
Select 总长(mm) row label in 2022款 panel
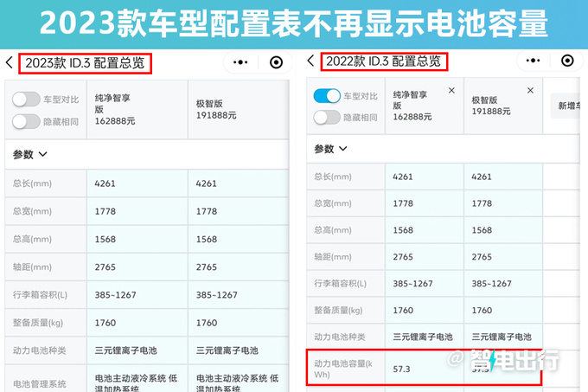point(333,177)
